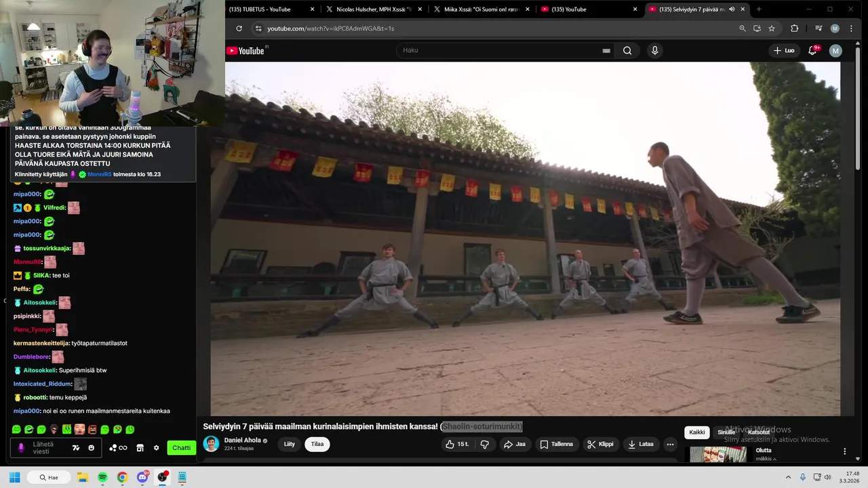Click the browser address bar URL
This screenshot has height=488, width=868.
(x=330, y=28)
